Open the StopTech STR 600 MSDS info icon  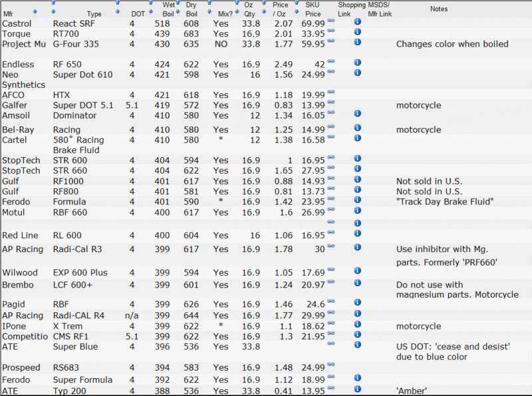point(357,158)
